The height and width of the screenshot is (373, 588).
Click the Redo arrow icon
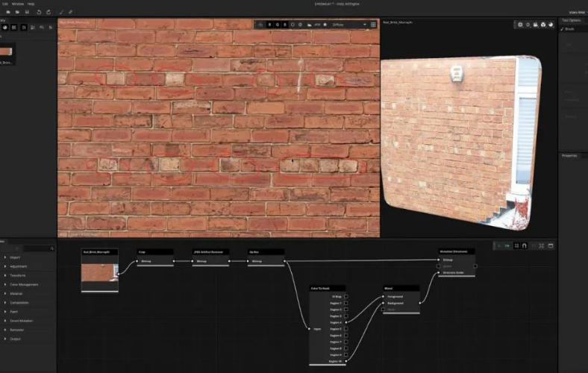pos(49,12)
